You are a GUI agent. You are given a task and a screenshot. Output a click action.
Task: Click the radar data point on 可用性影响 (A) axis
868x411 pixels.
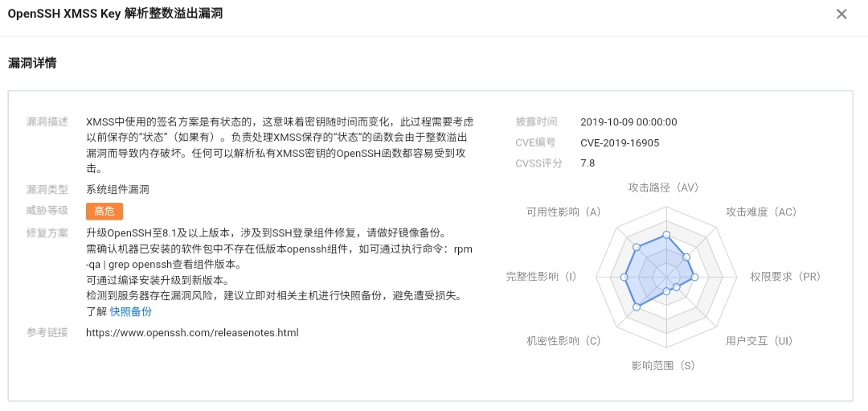[637, 247]
